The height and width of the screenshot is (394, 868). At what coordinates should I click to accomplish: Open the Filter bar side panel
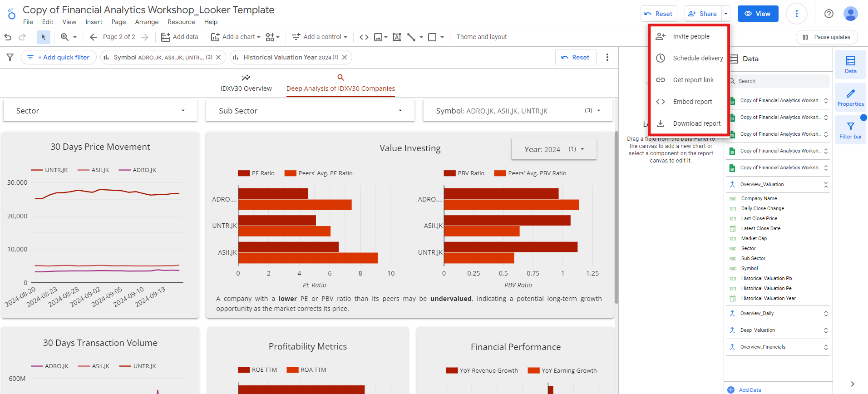click(x=850, y=130)
